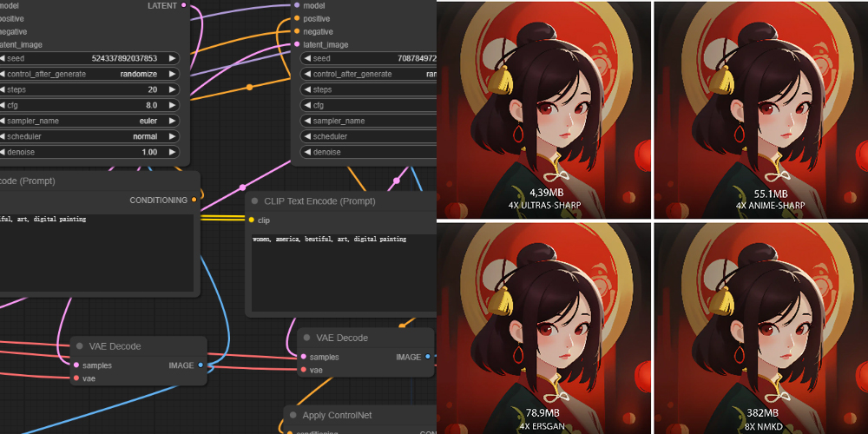Click the clip input port dot
This screenshot has height=434, width=868.
252,220
